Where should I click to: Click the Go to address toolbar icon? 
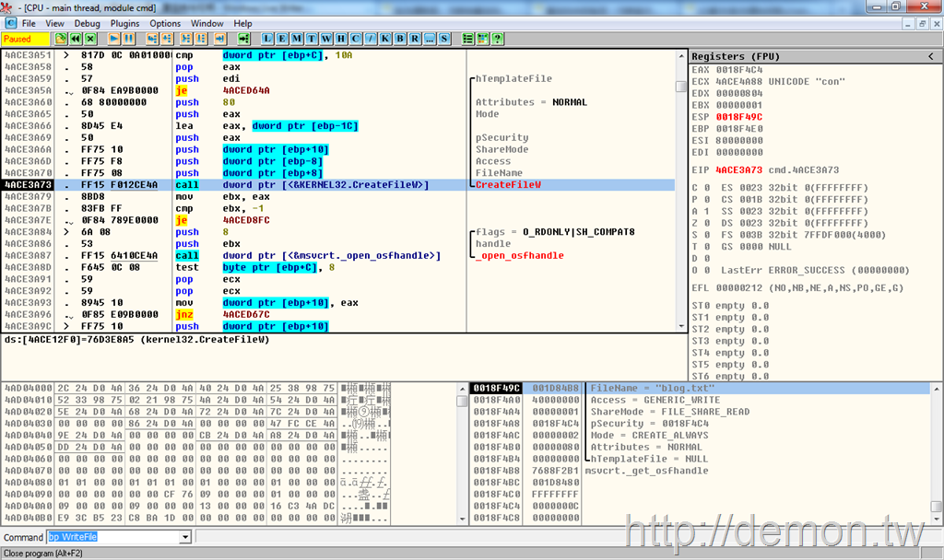pos(243,39)
